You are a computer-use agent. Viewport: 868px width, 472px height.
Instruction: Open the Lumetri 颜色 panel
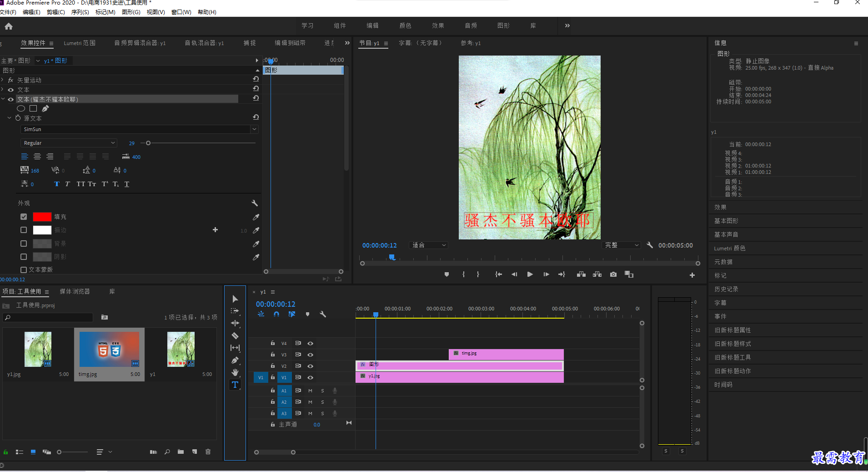729,248
